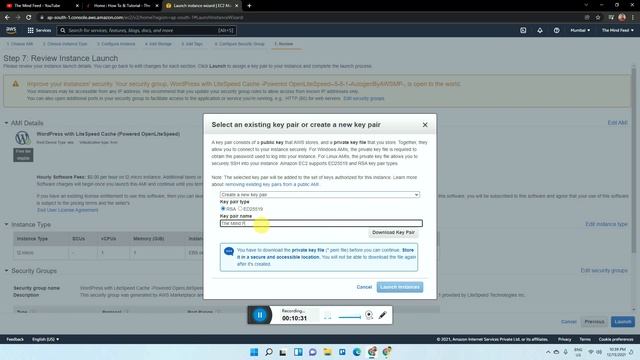Collapse the Instance Type section
The height and width of the screenshot is (360, 640).
[x=6, y=224]
